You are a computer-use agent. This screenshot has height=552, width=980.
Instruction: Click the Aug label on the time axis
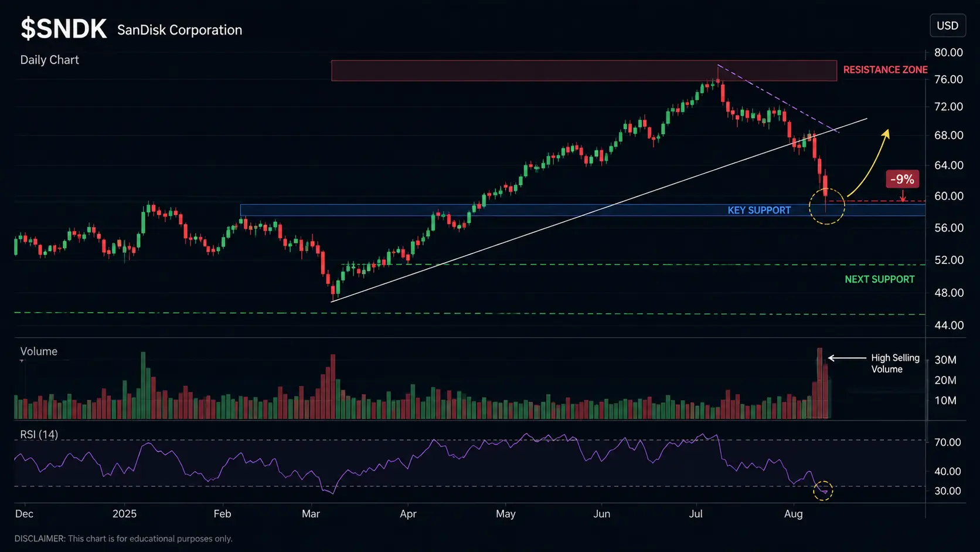tap(793, 514)
